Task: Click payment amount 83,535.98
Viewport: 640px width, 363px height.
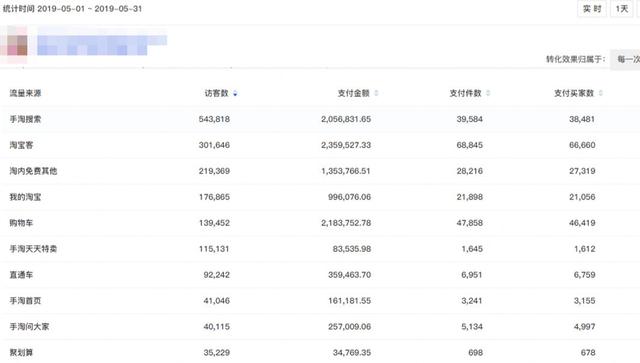Action: (352, 249)
